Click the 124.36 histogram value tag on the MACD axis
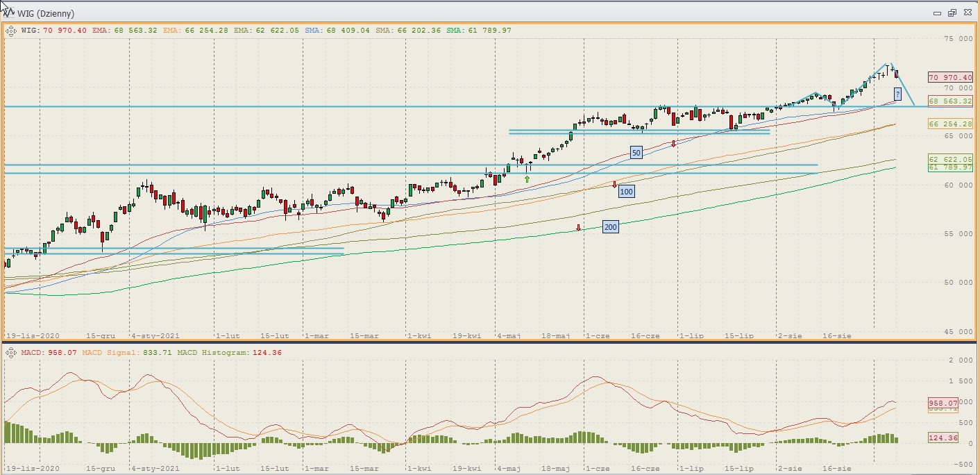This screenshot has height=475, width=980. [x=943, y=437]
